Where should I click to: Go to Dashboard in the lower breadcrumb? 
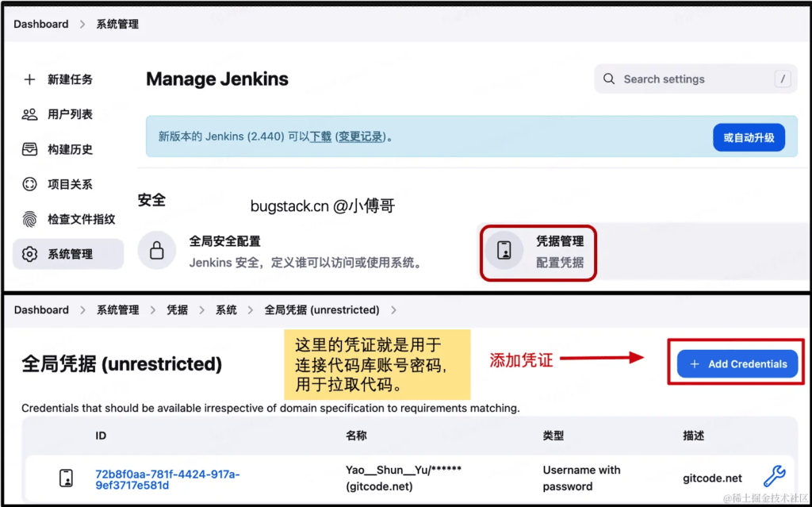(x=41, y=310)
